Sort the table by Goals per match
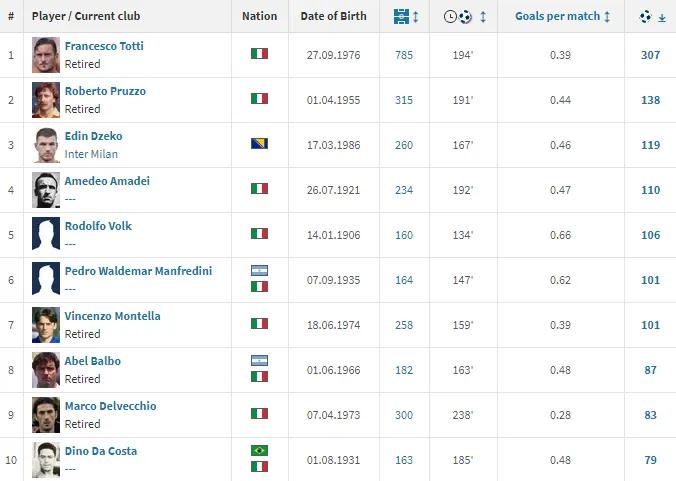Viewport: 676px width, 481px height. point(562,17)
